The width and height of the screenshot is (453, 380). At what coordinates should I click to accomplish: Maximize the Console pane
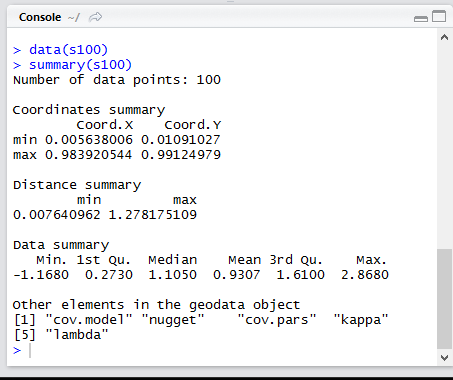439,16
